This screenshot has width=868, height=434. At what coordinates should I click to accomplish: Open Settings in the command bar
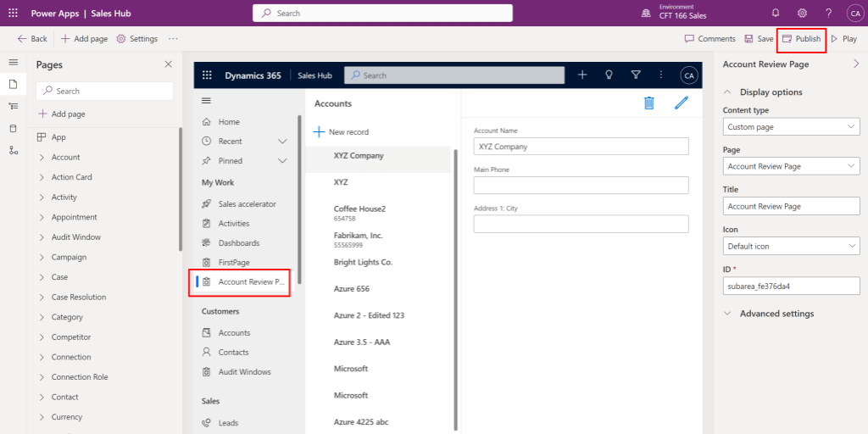137,39
